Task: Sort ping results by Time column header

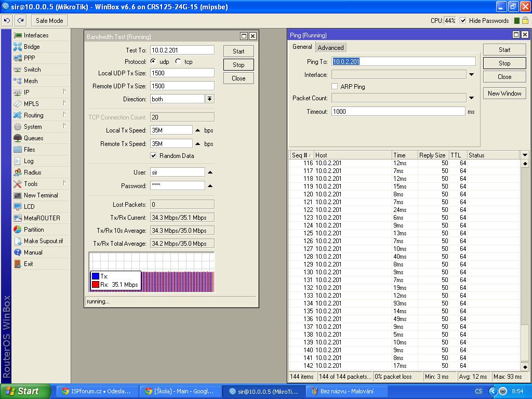Action: 405,155
